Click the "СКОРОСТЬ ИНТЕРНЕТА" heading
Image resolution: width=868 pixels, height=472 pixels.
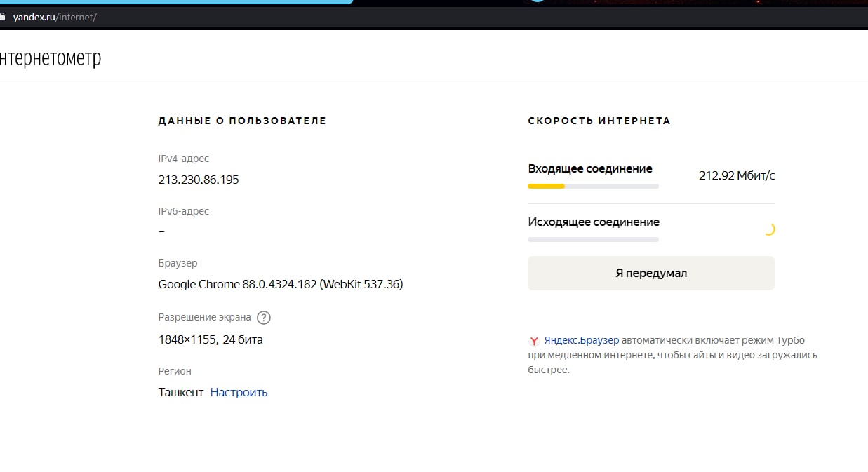(599, 121)
